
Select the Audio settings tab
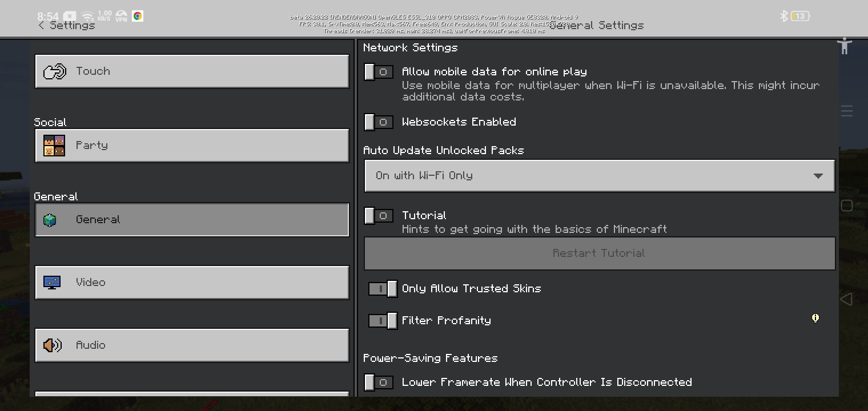point(192,345)
